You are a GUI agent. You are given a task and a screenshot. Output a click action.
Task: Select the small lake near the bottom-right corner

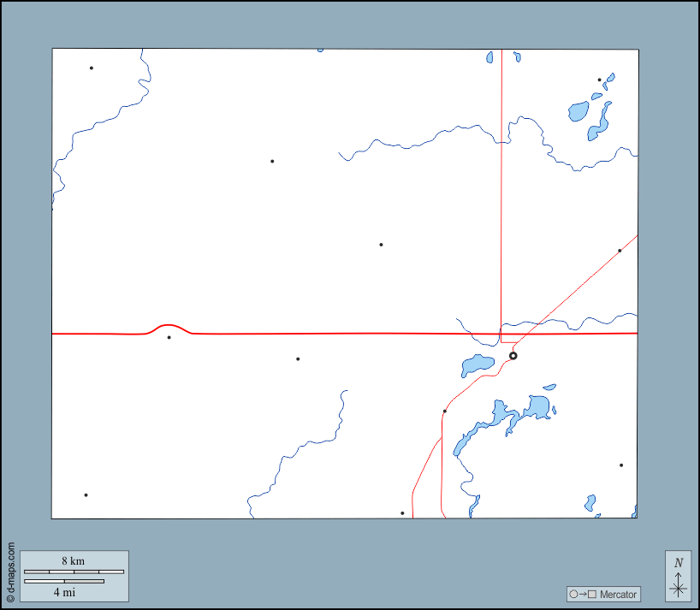(590, 502)
